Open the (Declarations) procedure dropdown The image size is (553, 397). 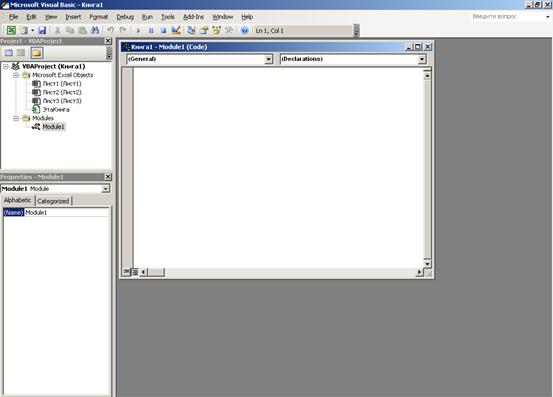(422, 59)
